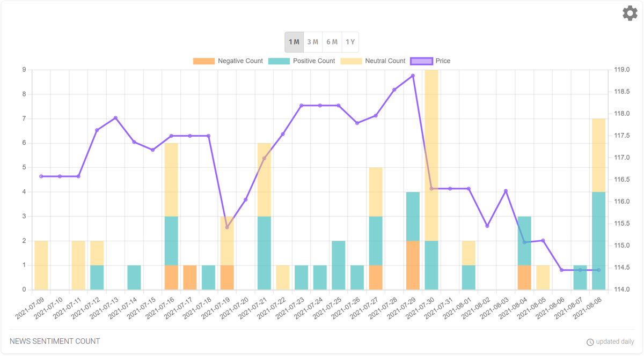
Task: Click the price point on 2021-08-08
Action: tap(598, 270)
